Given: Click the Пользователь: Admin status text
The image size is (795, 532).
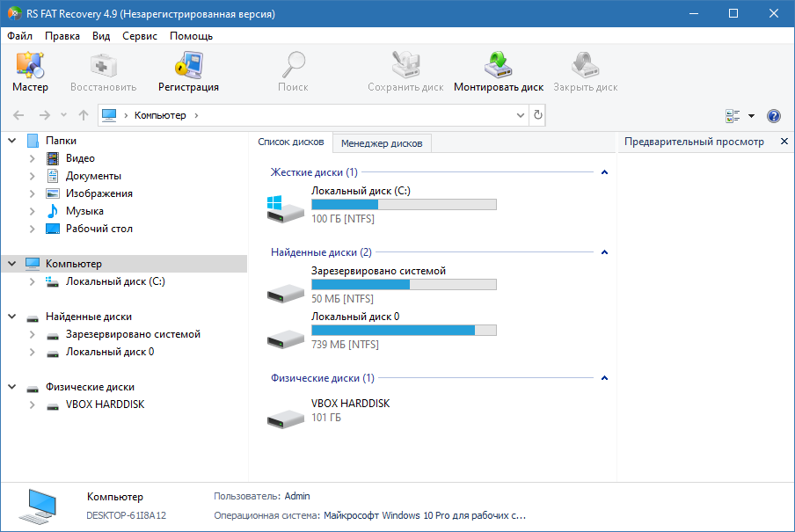Looking at the screenshot, I should point(261,497).
